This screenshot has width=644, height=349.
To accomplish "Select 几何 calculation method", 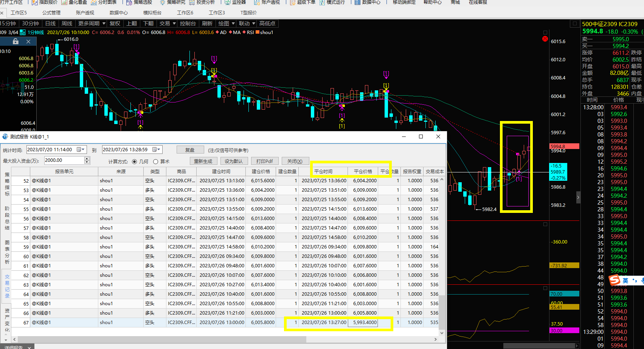I will pyautogui.click(x=135, y=162).
